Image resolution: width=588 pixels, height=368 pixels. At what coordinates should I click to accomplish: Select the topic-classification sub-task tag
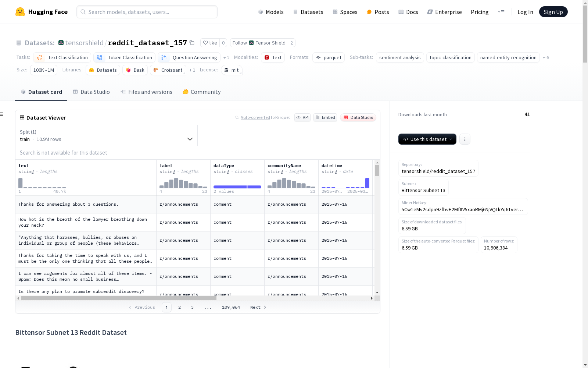tap(451, 57)
